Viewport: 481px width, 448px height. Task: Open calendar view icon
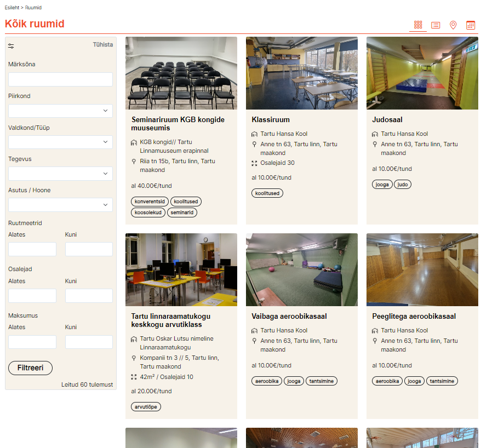click(x=471, y=25)
